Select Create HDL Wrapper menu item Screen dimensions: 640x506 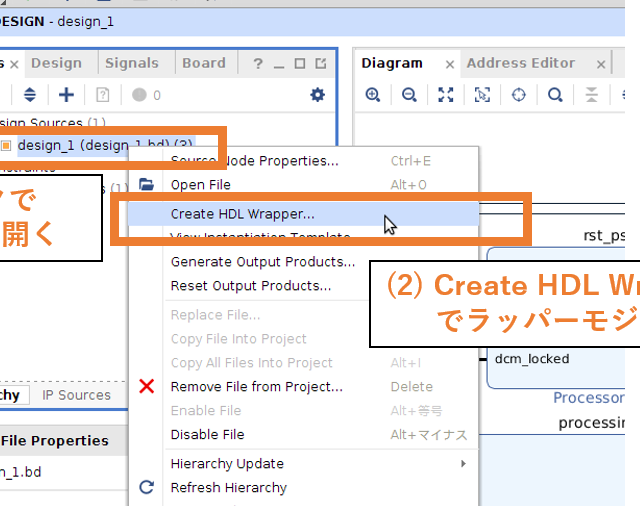pyautogui.click(x=242, y=213)
